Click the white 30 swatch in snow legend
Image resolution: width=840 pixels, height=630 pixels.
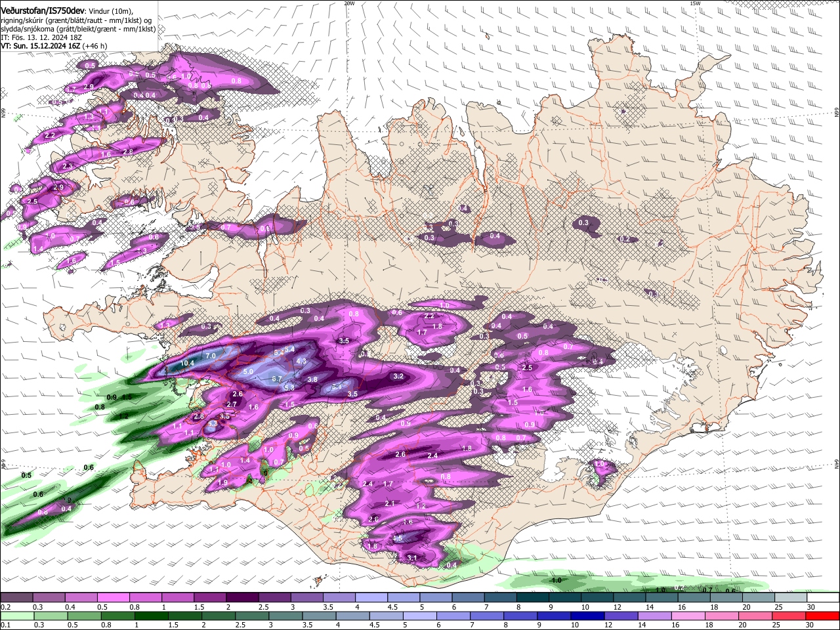pos(823,597)
